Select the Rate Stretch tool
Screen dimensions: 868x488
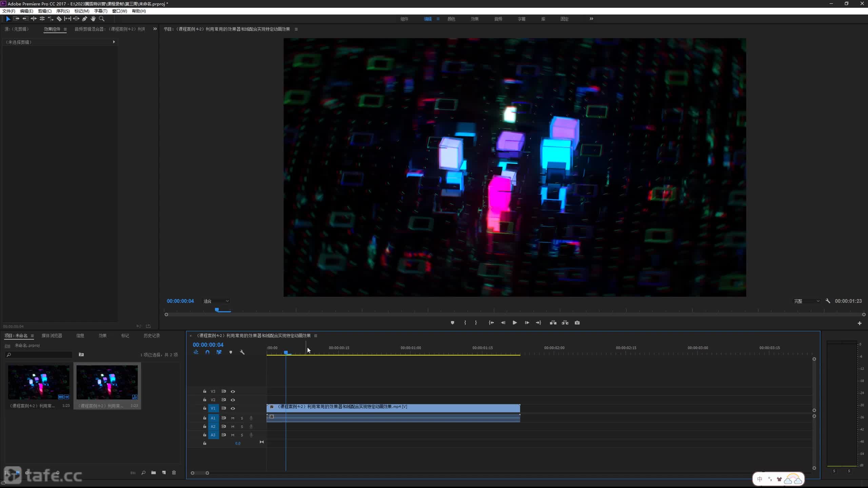51,19
